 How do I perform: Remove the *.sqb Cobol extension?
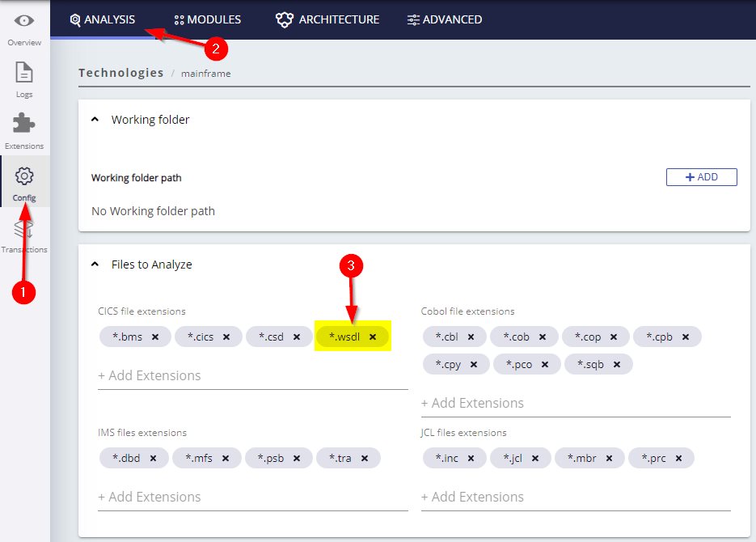[617, 364]
